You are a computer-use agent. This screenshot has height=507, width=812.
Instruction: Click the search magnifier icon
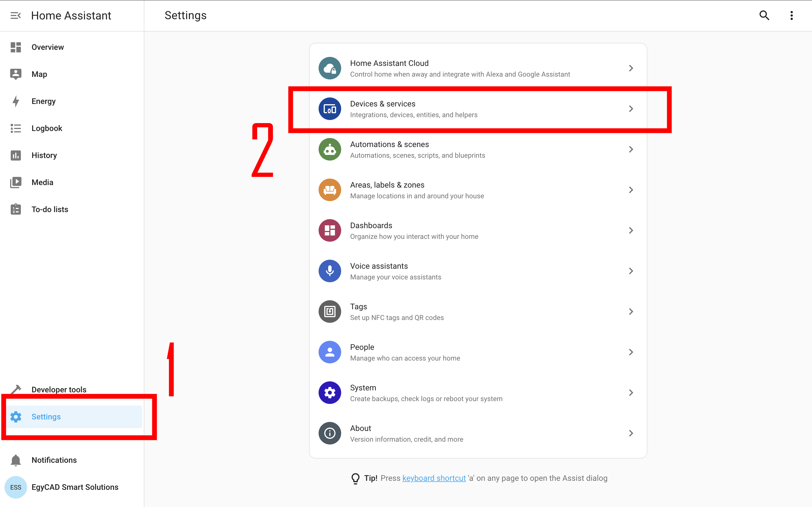pos(764,15)
